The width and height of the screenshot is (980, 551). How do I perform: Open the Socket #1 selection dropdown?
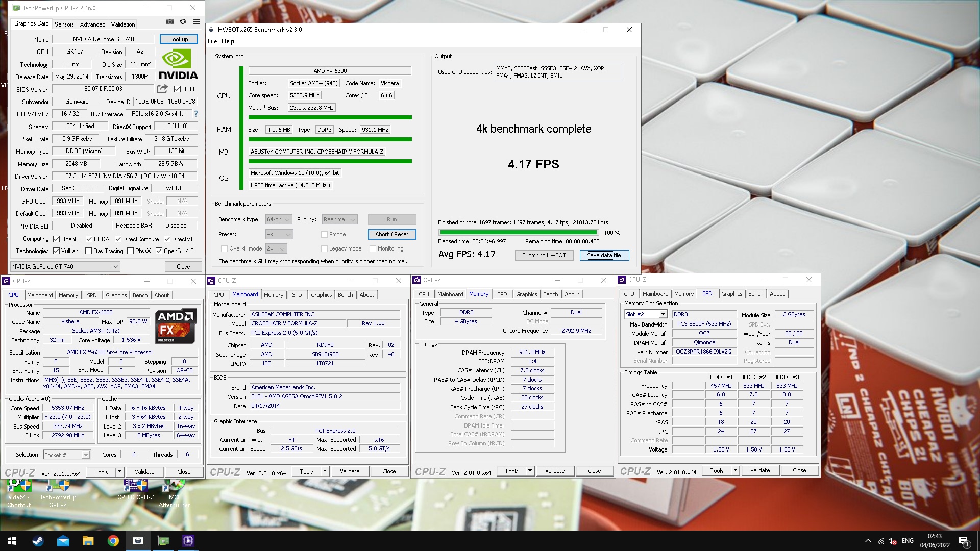click(66, 455)
